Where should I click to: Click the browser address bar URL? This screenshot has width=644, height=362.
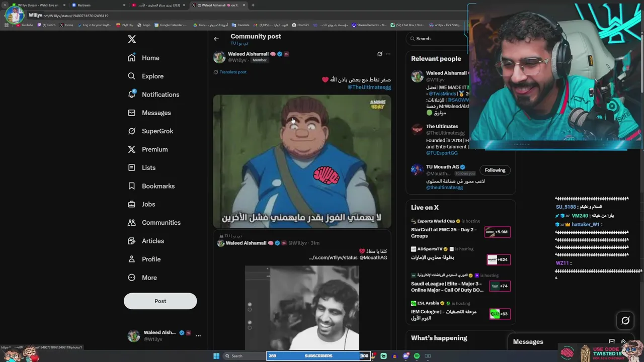[x=75, y=16]
